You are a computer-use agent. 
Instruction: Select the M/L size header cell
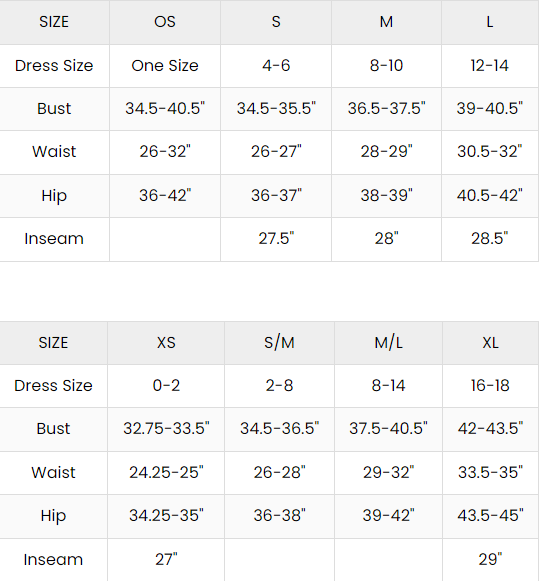pos(388,343)
